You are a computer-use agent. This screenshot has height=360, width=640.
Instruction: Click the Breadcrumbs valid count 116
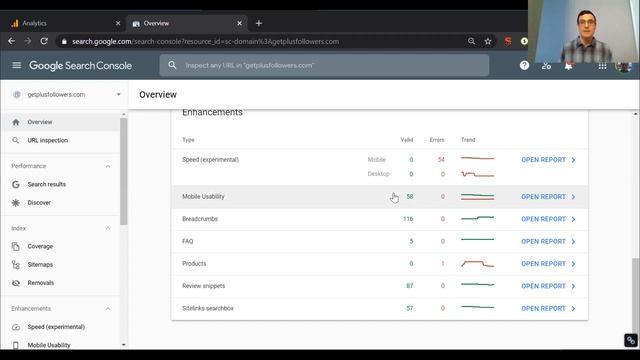click(408, 219)
